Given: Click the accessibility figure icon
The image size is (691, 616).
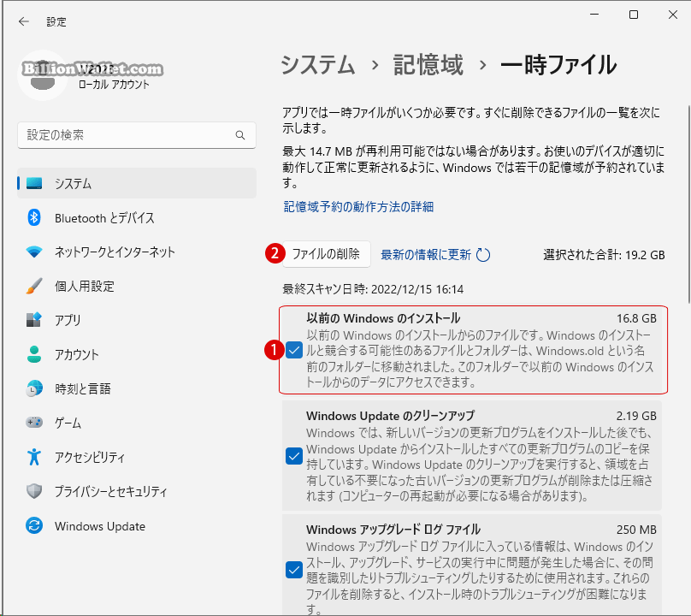Looking at the screenshot, I should pyautogui.click(x=34, y=457).
